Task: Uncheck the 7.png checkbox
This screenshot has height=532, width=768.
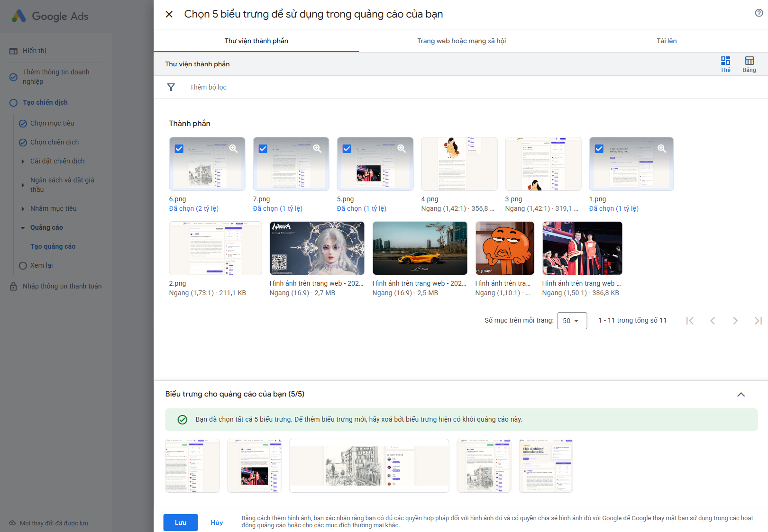Action: pyautogui.click(x=263, y=149)
